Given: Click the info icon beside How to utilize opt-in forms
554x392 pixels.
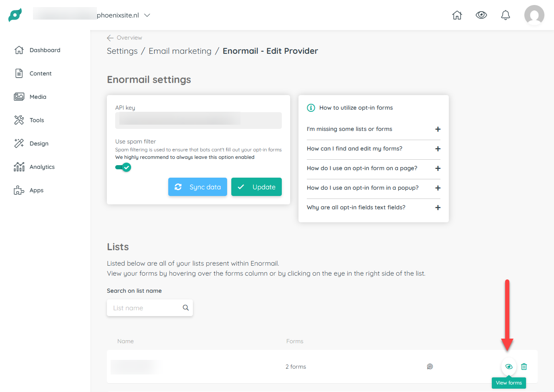Looking at the screenshot, I should (x=311, y=108).
